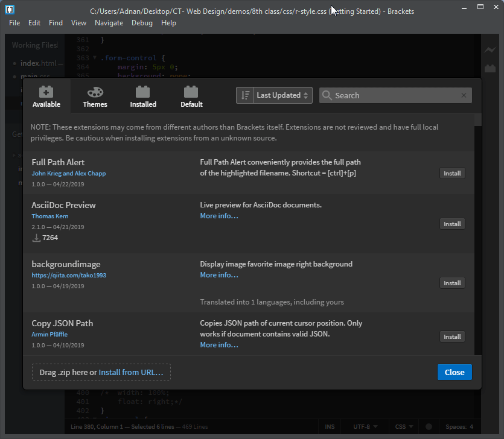Install the backgroundimage extension
The width and height of the screenshot is (504, 439).
pyautogui.click(x=452, y=283)
